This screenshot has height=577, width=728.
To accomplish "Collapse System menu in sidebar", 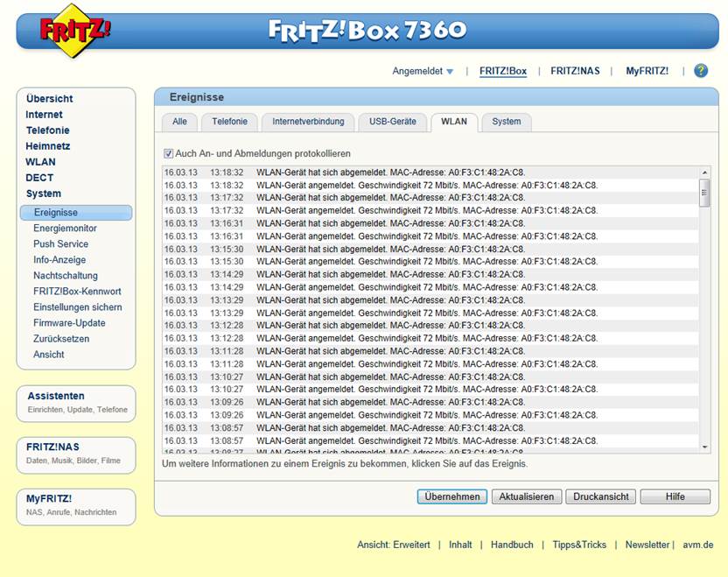I will (44, 194).
